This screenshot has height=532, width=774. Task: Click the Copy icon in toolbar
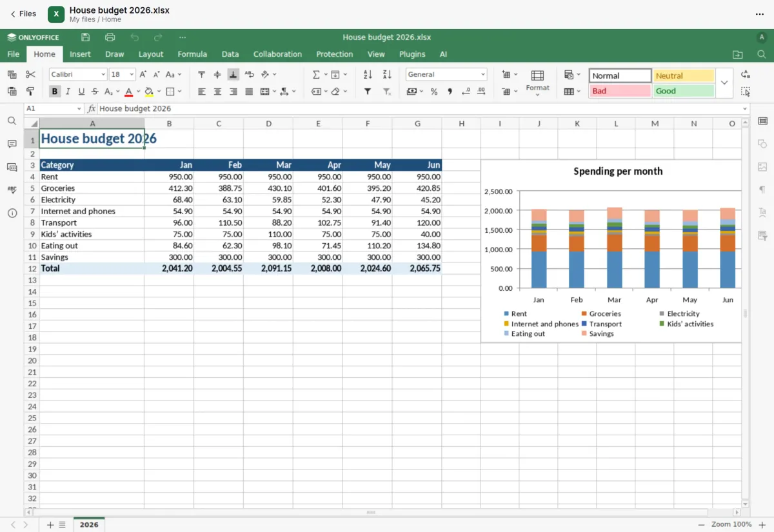point(12,75)
